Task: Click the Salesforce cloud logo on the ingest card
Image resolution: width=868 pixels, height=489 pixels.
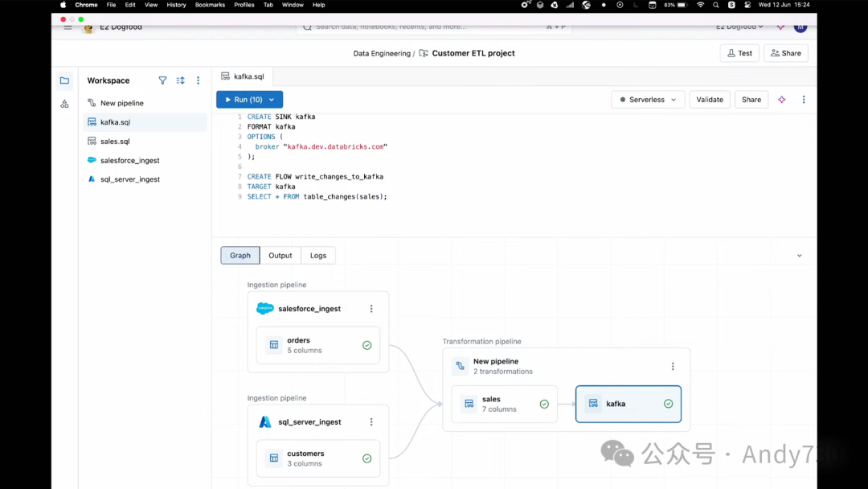Action: pyautogui.click(x=265, y=309)
